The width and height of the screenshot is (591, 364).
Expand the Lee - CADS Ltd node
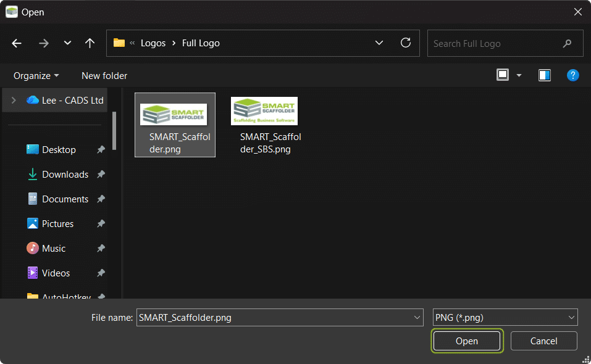pos(14,100)
